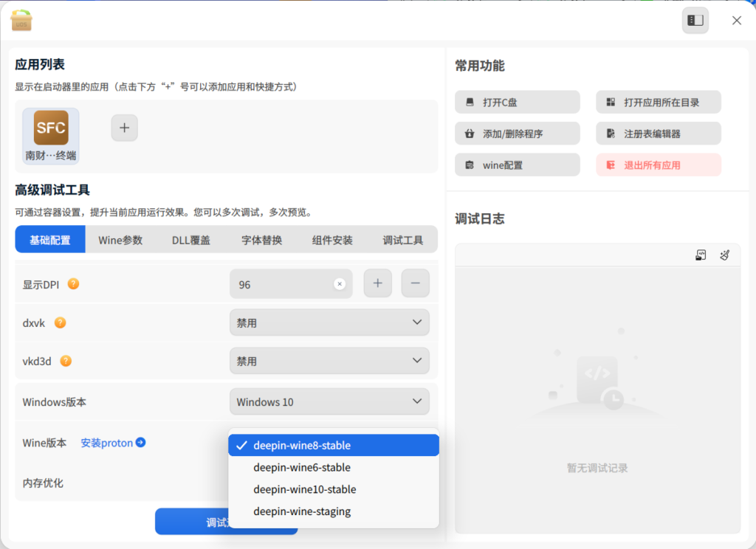This screenshot has width=756, height=549.
Task: Click the 退出所有应用 button
Action: [x=659, y=165]
